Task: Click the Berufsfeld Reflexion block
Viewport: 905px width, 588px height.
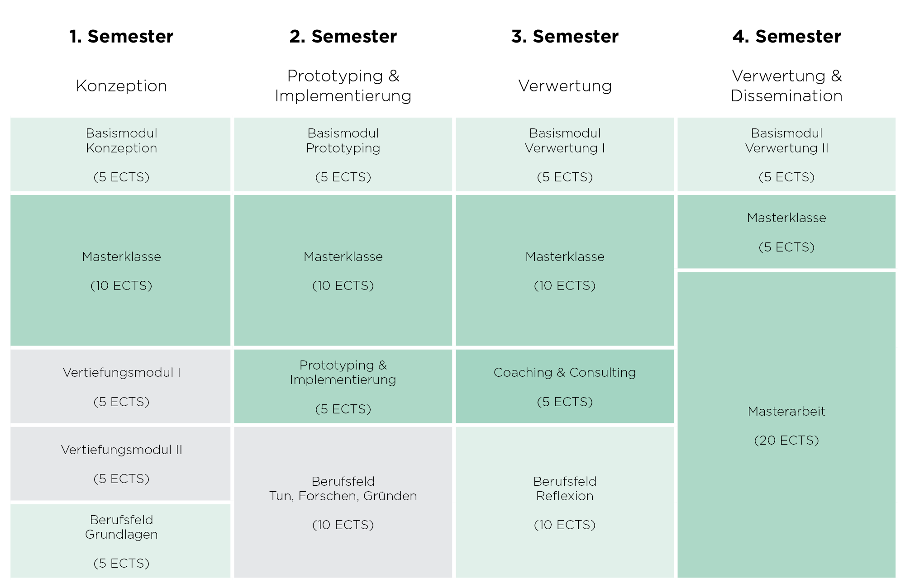Action: (x=565, y=502)
